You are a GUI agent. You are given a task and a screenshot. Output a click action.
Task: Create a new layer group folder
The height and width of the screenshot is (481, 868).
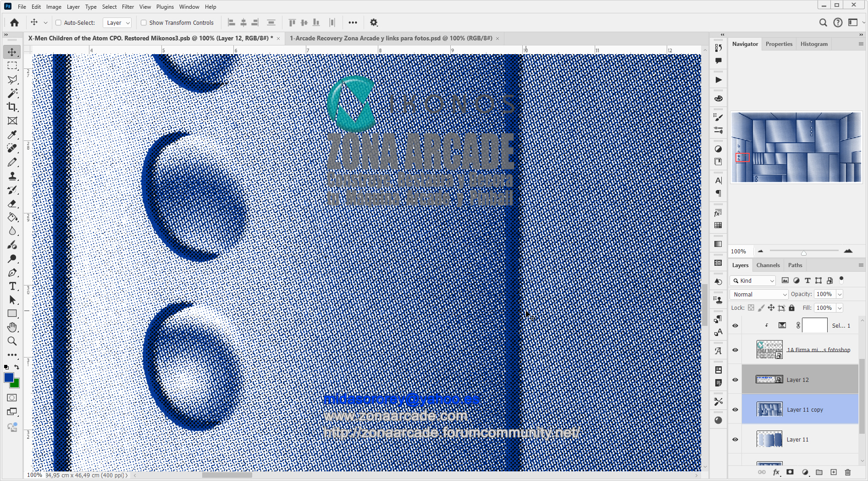[819, 472]
